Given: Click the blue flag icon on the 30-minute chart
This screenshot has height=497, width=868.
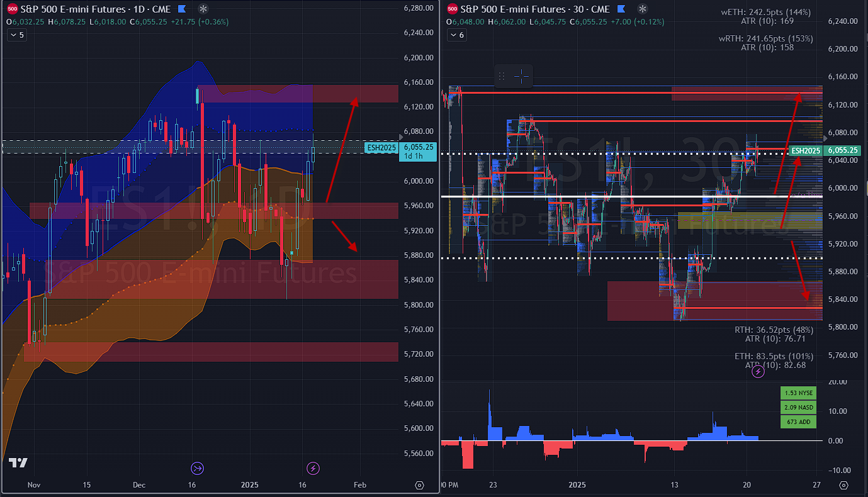Looking at the screenshot, I should tap(623, 9).
